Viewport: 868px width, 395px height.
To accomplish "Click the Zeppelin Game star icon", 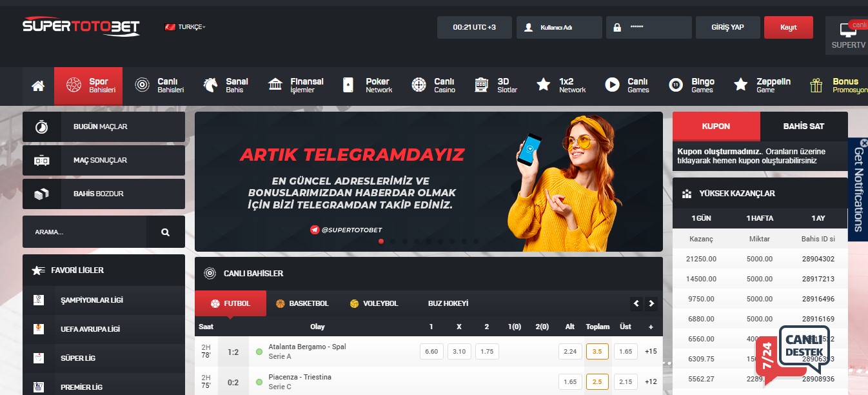I will [x=741, y=85].
